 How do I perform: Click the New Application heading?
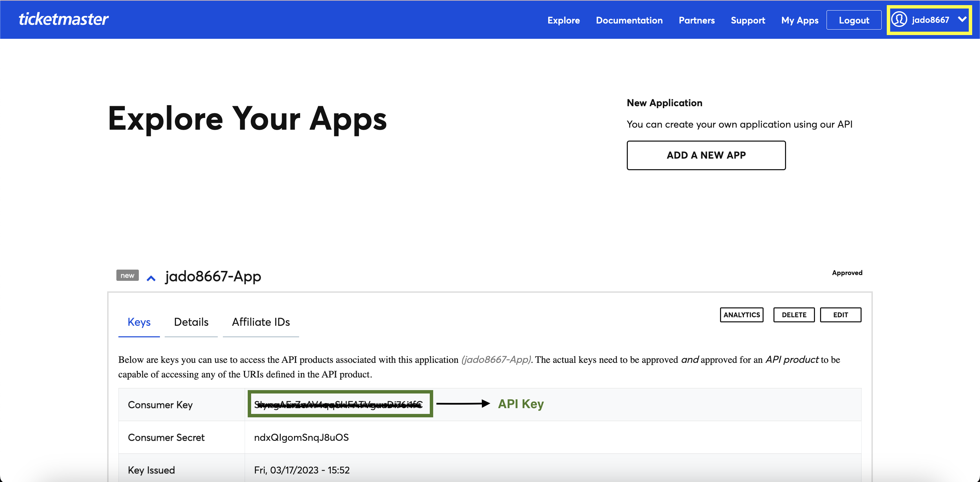pyautogui.click(x=664, y=103)
